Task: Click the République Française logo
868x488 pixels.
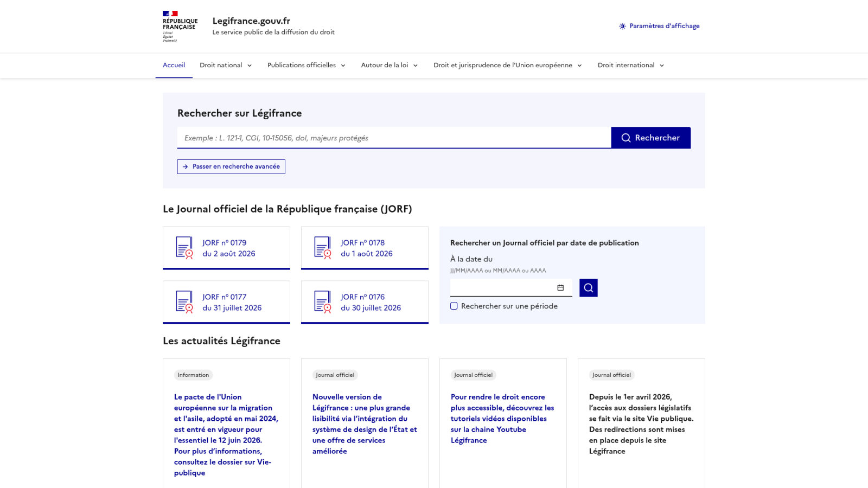Action: (180, 26)
